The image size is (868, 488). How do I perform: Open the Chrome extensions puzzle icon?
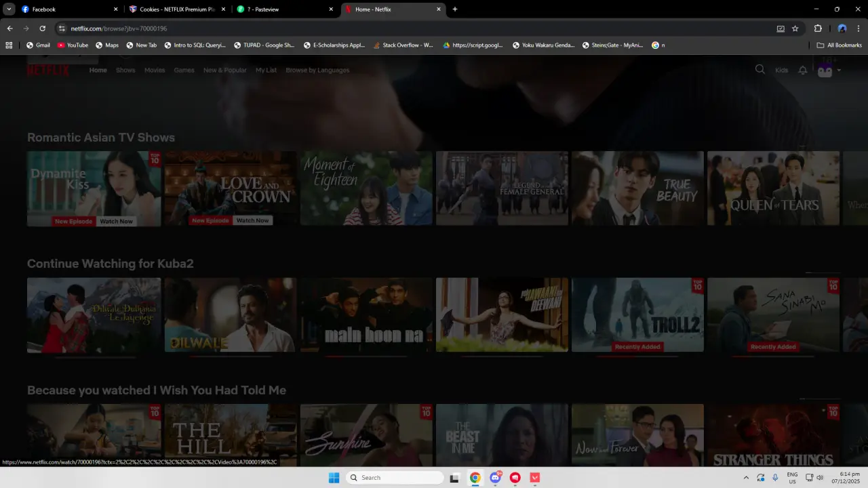coord(818,28)
